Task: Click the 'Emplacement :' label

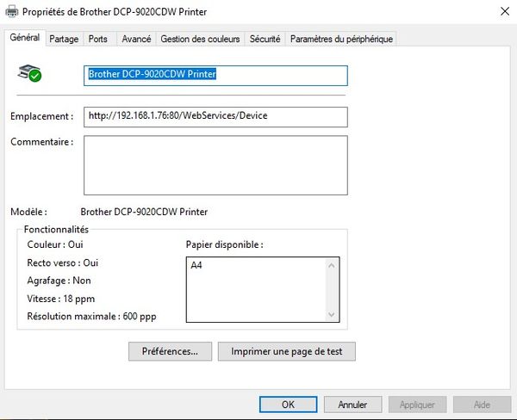Action: [x=42, y=116]
